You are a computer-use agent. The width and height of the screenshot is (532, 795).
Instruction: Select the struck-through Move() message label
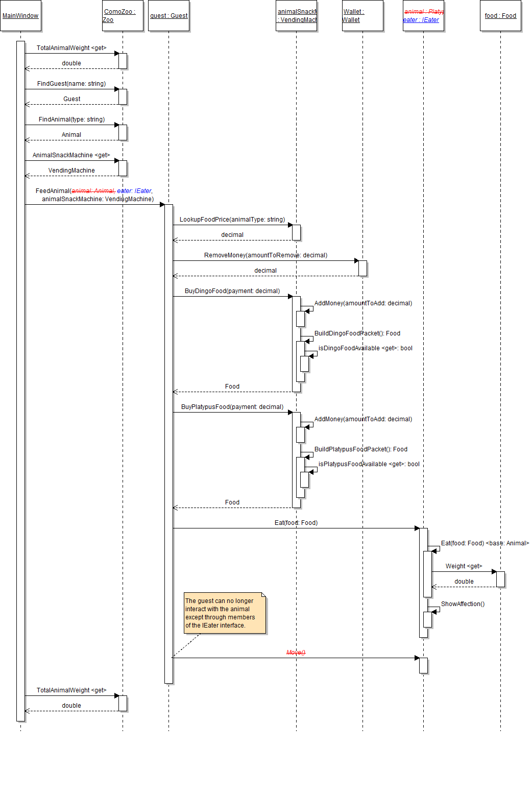pos(296,653)
